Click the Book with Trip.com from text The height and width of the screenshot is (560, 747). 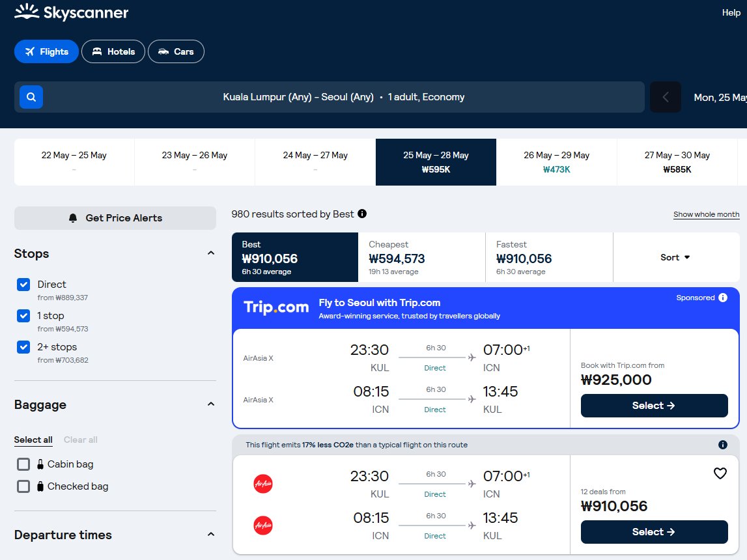click(622, 365)
